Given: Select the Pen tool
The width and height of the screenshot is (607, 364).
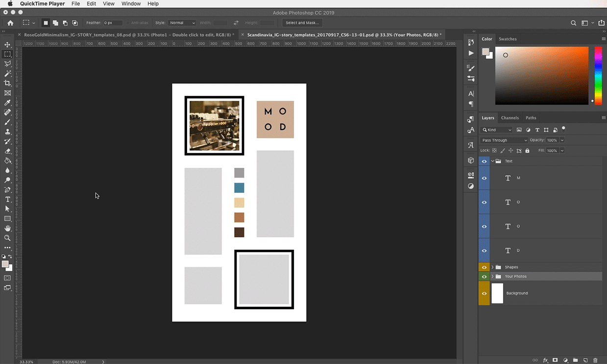Looking at the screenshot, I should click(7, 190).
